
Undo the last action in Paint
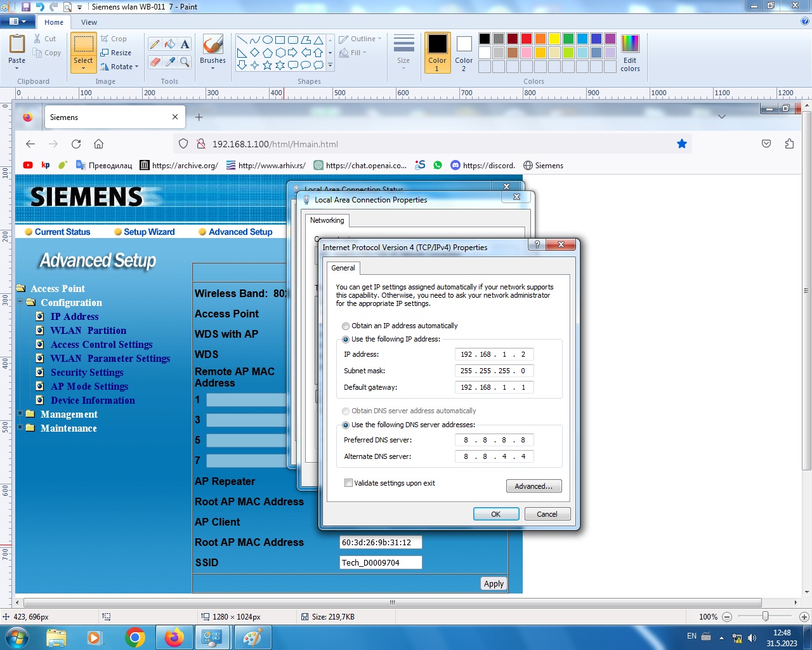(x=40, y=6)
